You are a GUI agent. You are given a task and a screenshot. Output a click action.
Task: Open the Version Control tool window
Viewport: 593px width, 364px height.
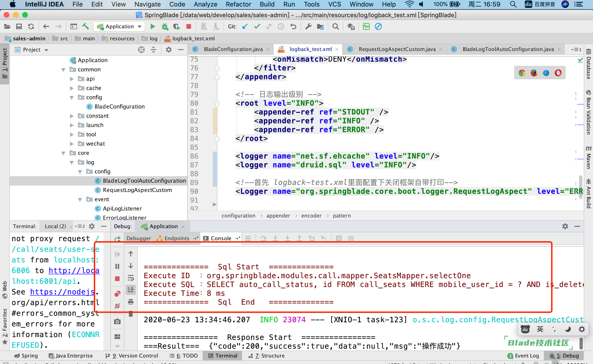click(x=132, y=356)
